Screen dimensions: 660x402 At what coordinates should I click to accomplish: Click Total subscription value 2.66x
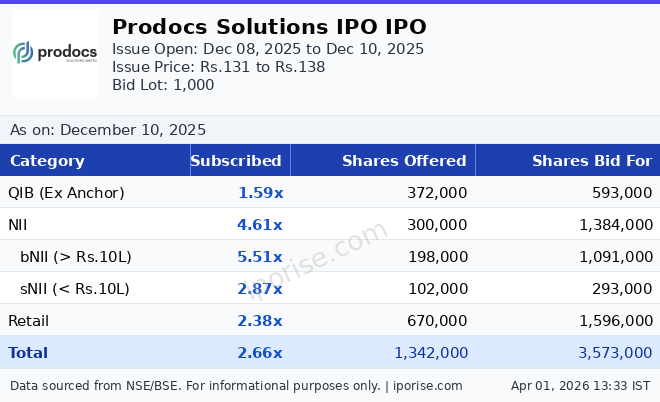[260, 353]
